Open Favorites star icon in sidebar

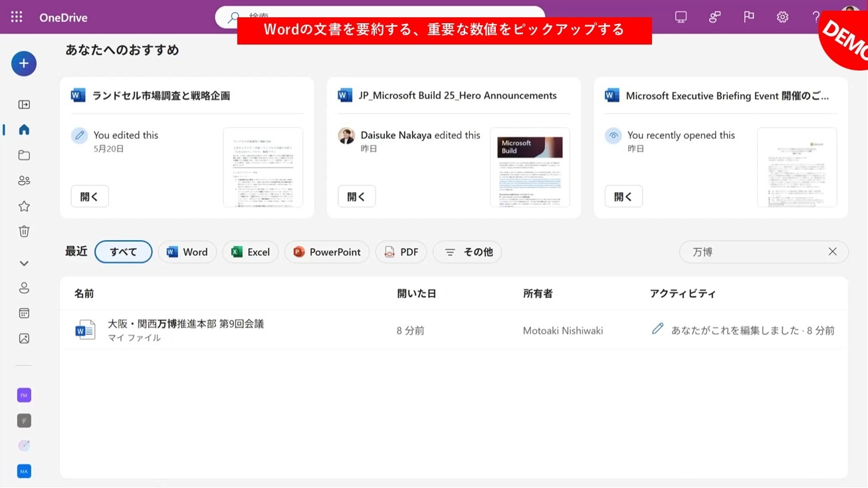click(24, 206)
